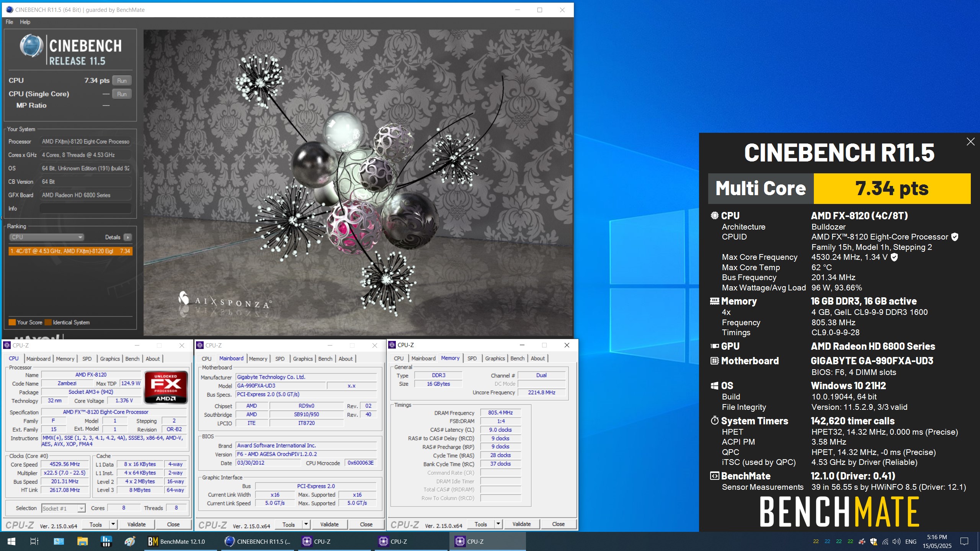
Task: Open the clock showing 5:16 PM
Action: pyautogui.click(x=937, y=541)
